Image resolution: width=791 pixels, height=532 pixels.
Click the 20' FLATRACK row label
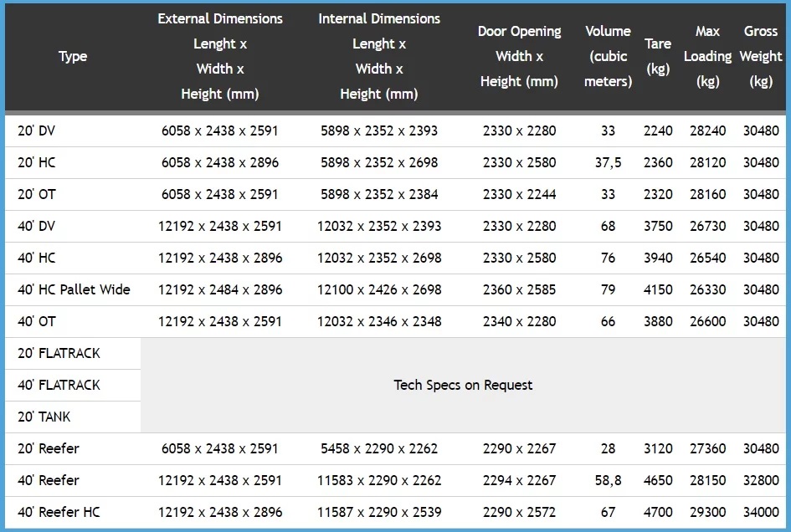click(59, 353)
